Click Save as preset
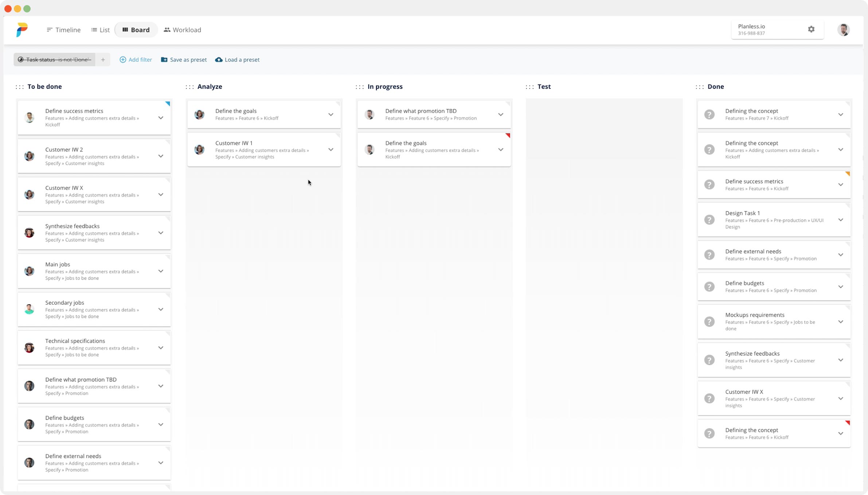Image resolution: width=868 pixels, height=495 pixels. [x=184, y=60]
